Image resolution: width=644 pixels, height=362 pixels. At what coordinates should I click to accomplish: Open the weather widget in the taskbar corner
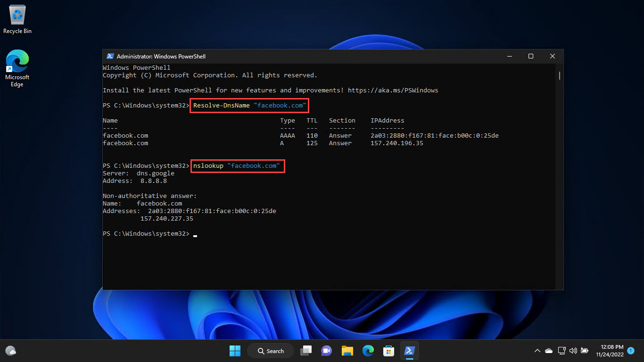(x=11, y=351)
